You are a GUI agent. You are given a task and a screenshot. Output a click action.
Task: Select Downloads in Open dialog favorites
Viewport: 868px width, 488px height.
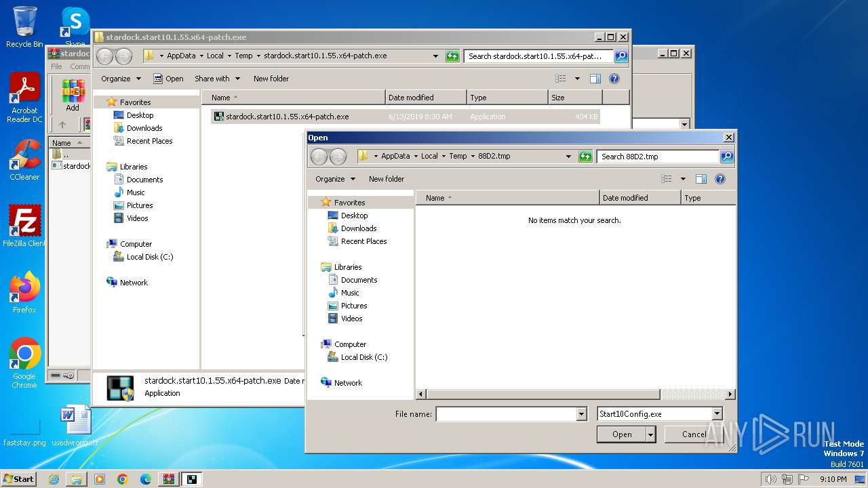pyautogui.click(x=359, y=228)
